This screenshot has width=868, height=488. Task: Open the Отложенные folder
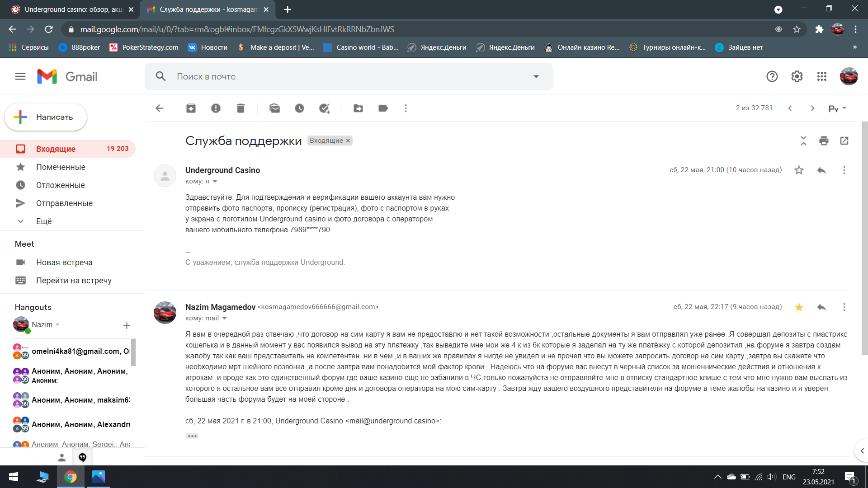[68, 185]
